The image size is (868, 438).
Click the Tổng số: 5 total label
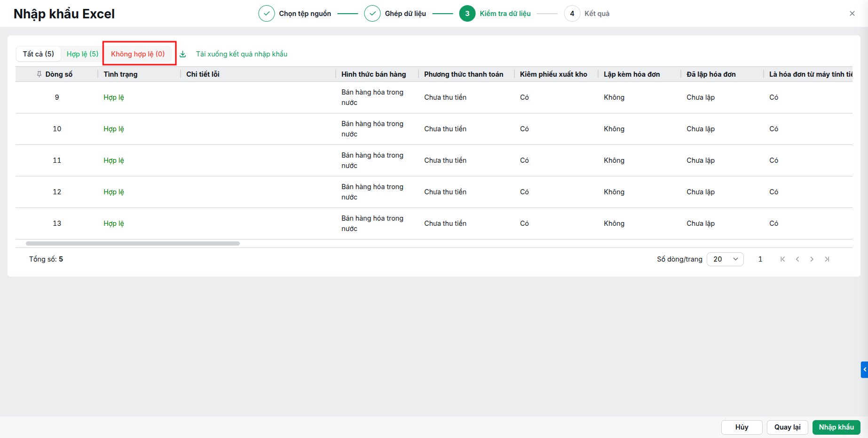point(46,259)
